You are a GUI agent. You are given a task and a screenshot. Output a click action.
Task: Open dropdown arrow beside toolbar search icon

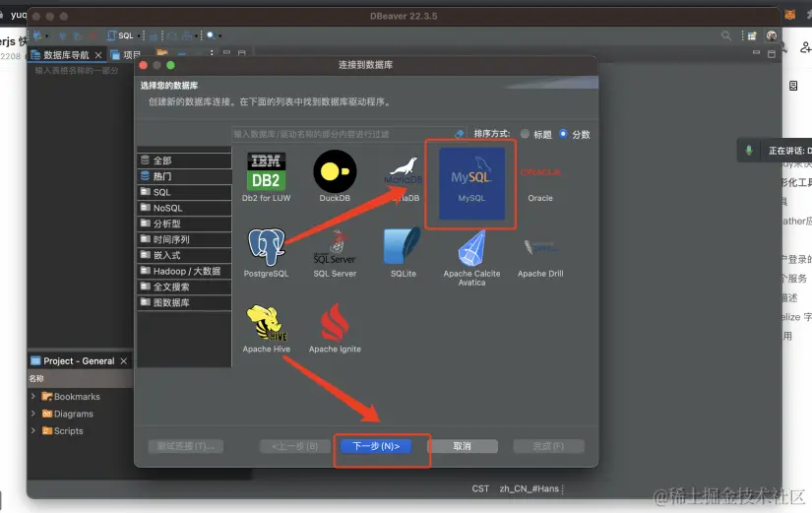(x=219, y=35)
